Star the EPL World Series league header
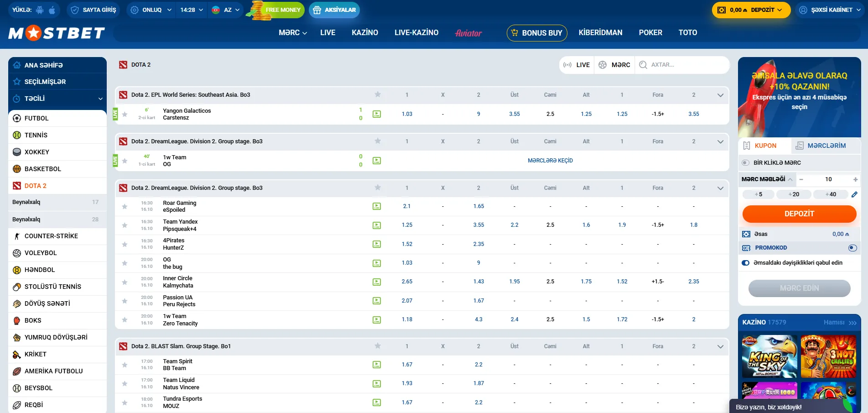The width and height of the screenshot is (868, 413). [378, 94]
